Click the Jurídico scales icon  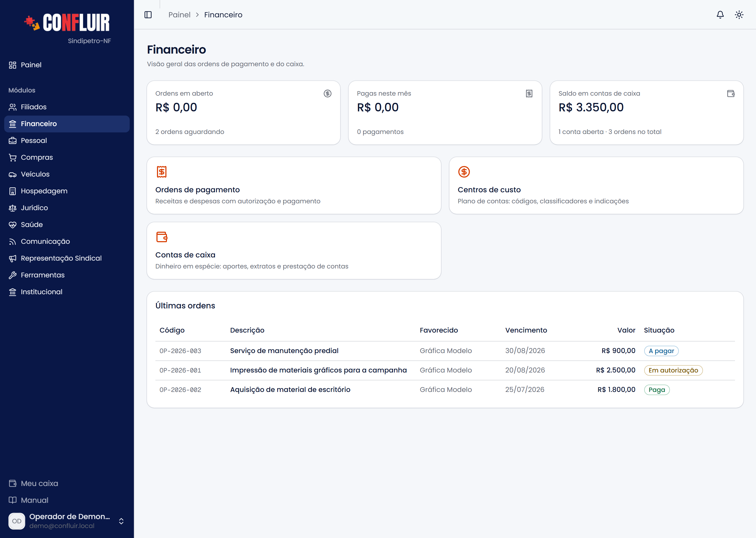pos(13,208)
